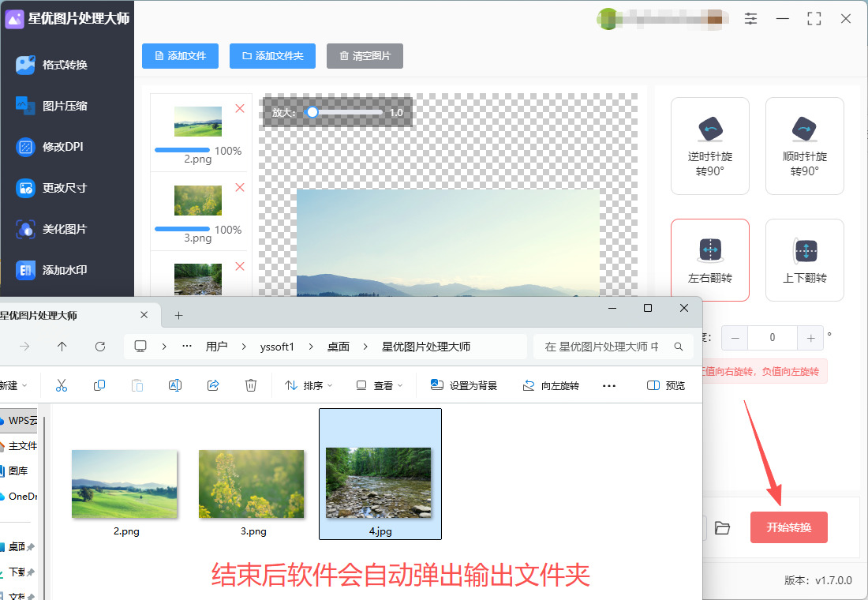868x600 pixels.
Task: Click the user account avatar in app
Action: tap(608, 19)
